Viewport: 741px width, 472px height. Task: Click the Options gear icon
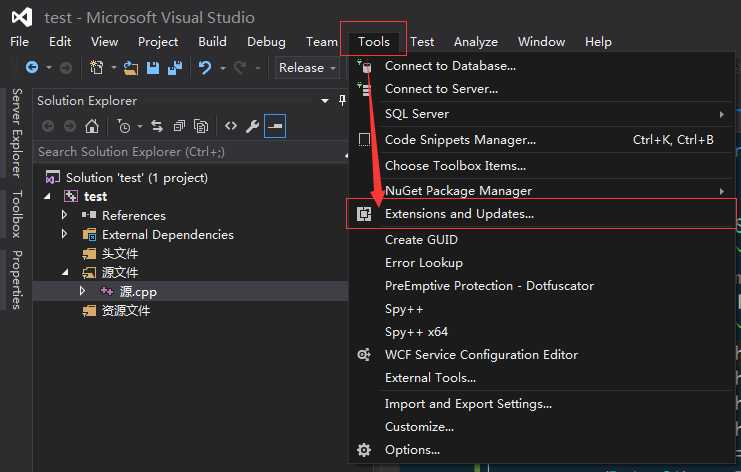click(364, 450)
